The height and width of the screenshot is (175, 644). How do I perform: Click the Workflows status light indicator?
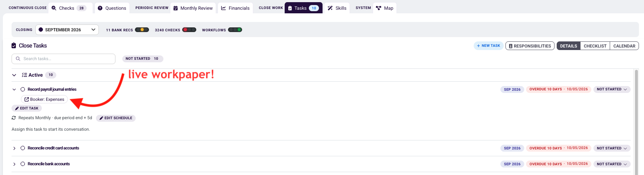235,30
